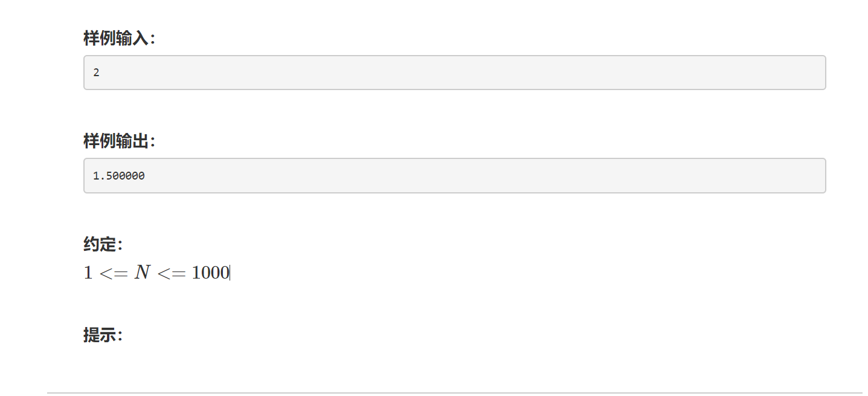Viewport: 868px width, 396px height.
Task: Click the blank space between 样例输出 box and 约定
Action: click(454, 213)
